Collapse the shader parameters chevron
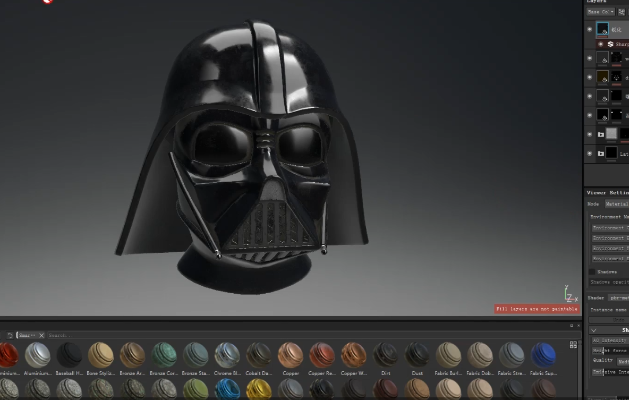The height and width of the screenshot is (400, 629). point(594,330)
